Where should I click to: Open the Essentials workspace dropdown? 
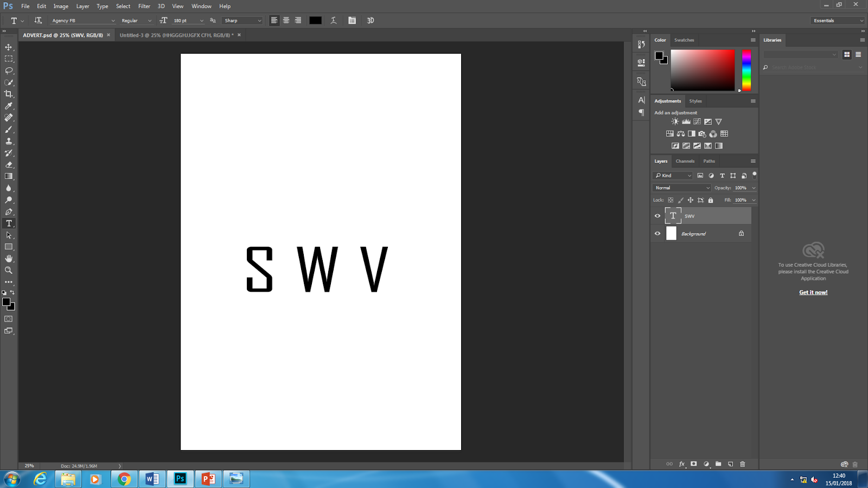click(838, 21)
